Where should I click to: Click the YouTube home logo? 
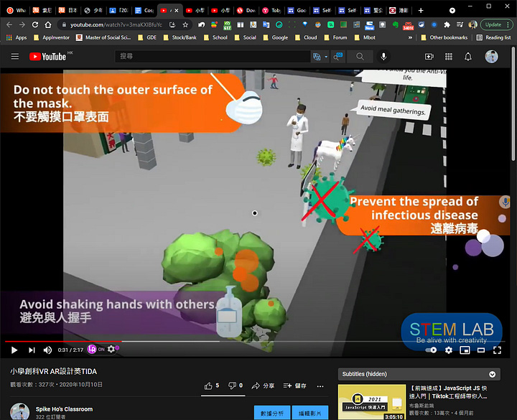(48, 56)
